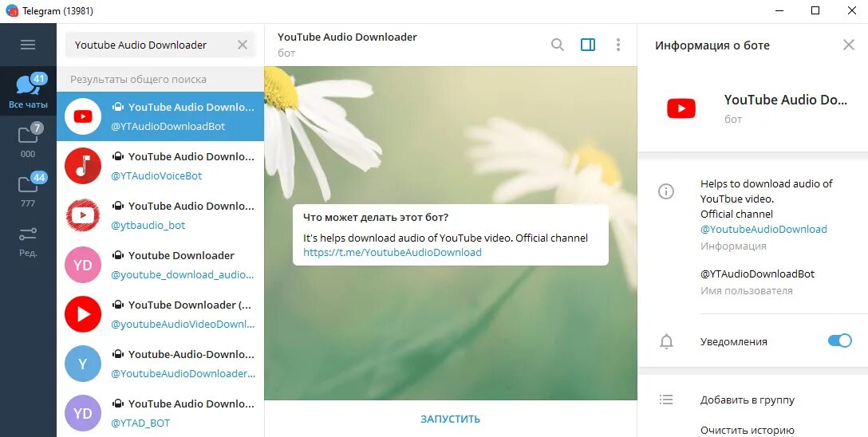
Task: Click the purple YD avatar of YTAD_BOT
Action: (x=83, y=413)
